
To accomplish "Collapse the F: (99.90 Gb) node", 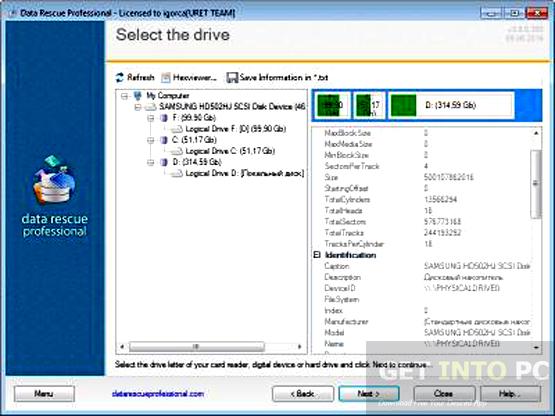I will pos(151,118).
